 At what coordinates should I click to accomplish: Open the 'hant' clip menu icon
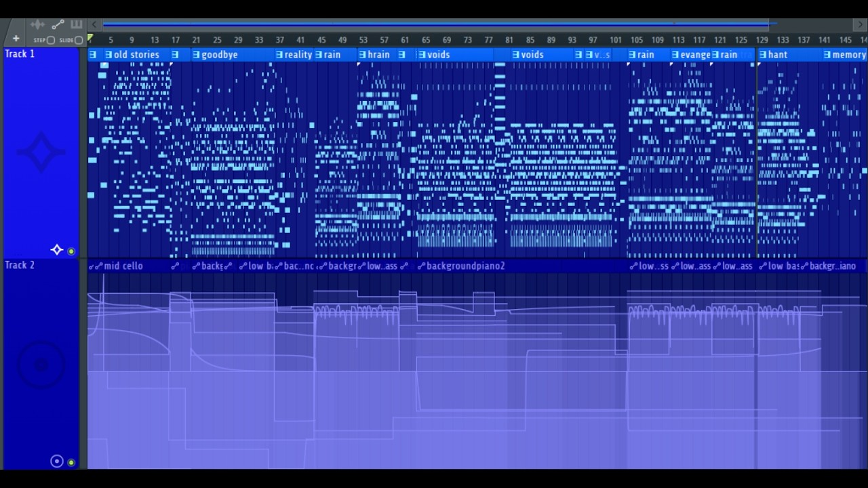coord(763,55)
